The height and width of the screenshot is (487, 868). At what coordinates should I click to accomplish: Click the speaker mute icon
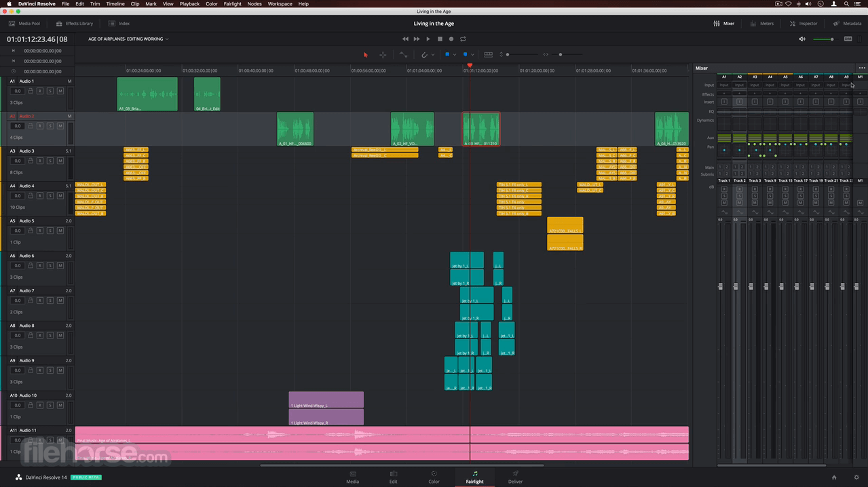point(802,39)
